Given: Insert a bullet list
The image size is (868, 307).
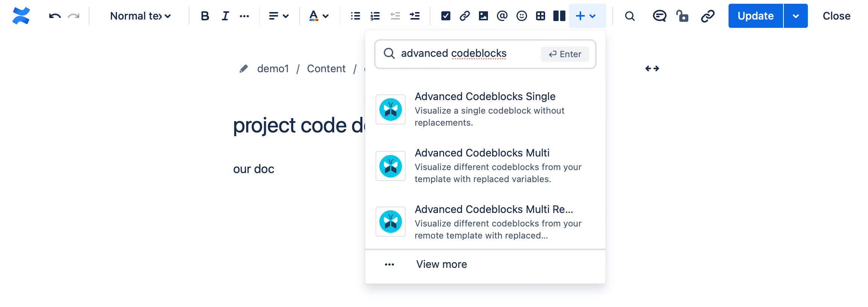Looking at the screenshot, I should [356, 16].
